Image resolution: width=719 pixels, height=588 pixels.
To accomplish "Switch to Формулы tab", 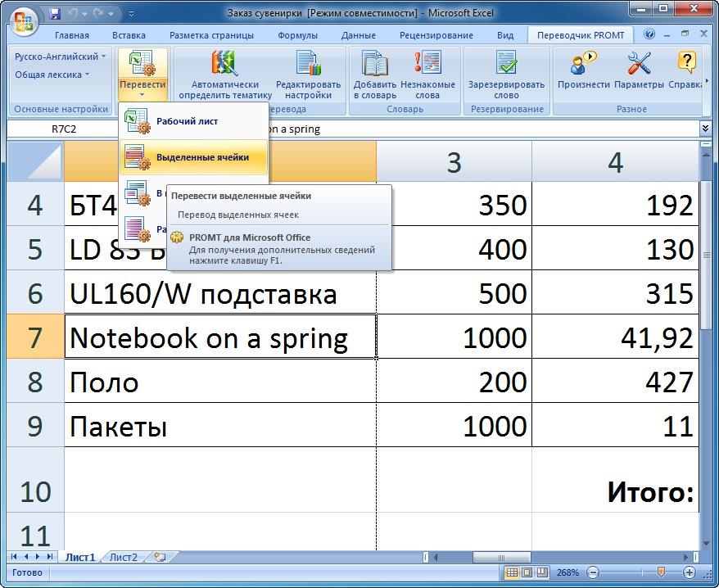I will pos(297,35).
